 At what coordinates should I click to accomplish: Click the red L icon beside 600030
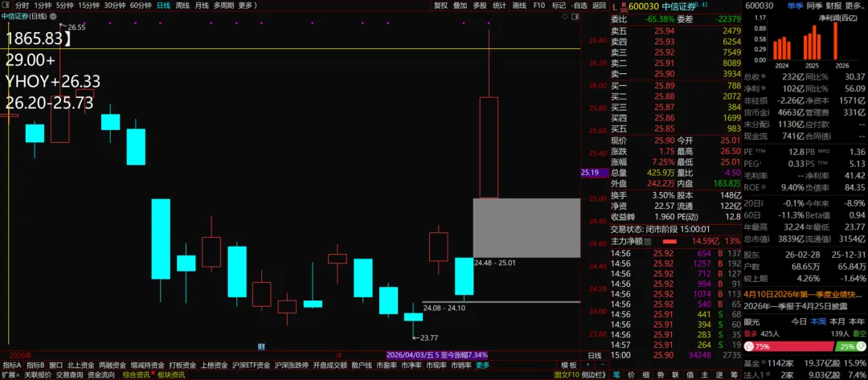click(613, 6)
